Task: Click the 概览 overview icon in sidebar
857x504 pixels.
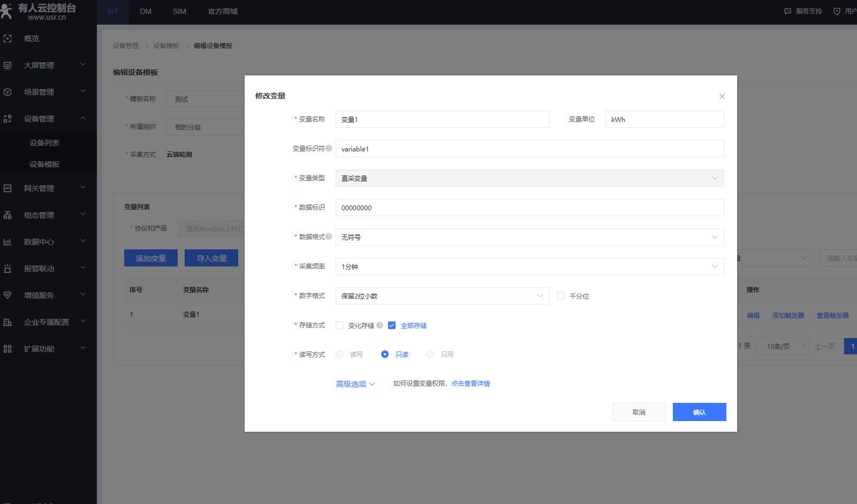Action: pyautogui.click(x=7, y=39)
